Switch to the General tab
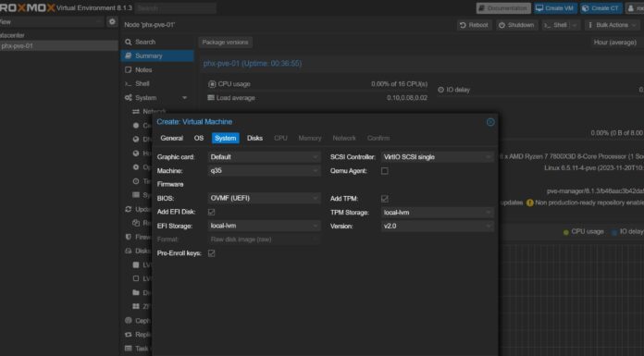 click(172, 138)
